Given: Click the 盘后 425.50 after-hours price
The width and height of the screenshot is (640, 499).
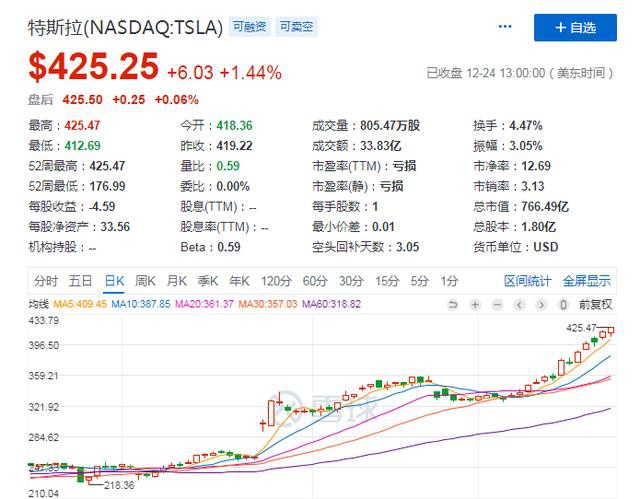Looking at the screenshot, I should coord(82,100).
